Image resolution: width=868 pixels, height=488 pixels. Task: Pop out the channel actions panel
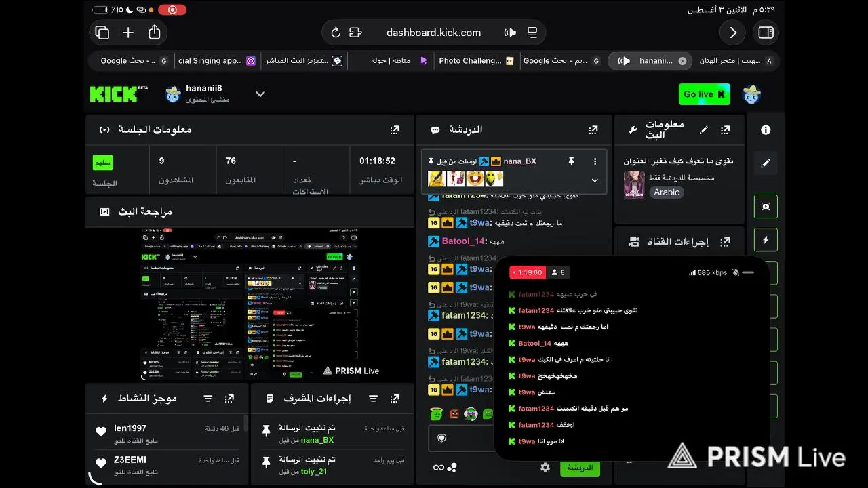[725, 241]
